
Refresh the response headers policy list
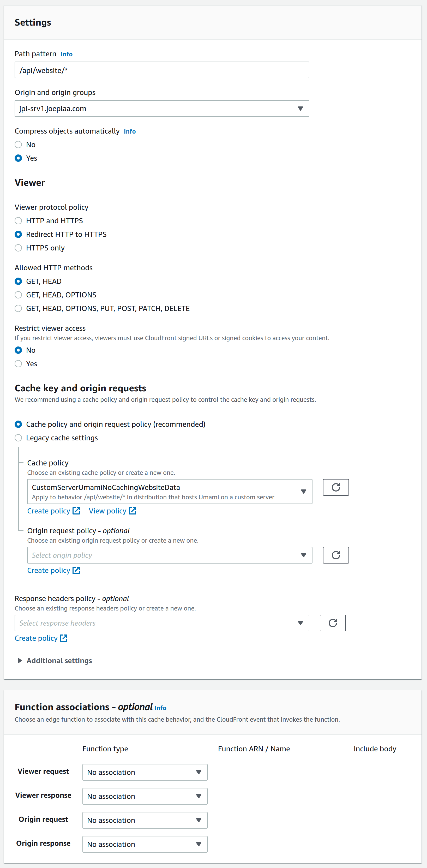[332, 623]
